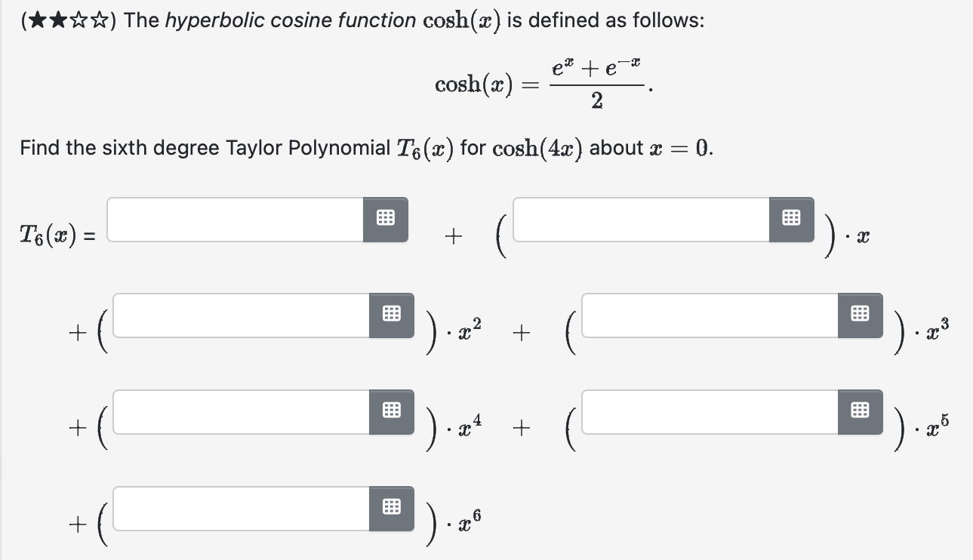
Task: Click the x⁶ coefficient answer box
Action: (242, 509)
